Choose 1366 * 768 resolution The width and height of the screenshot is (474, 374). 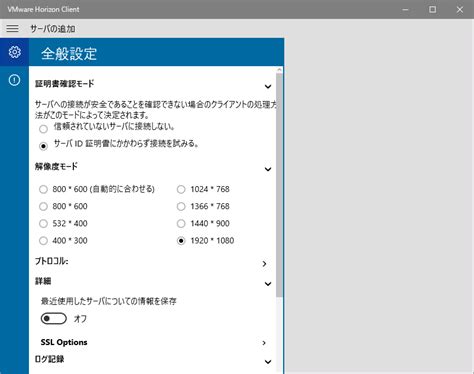tap(181, 206)
